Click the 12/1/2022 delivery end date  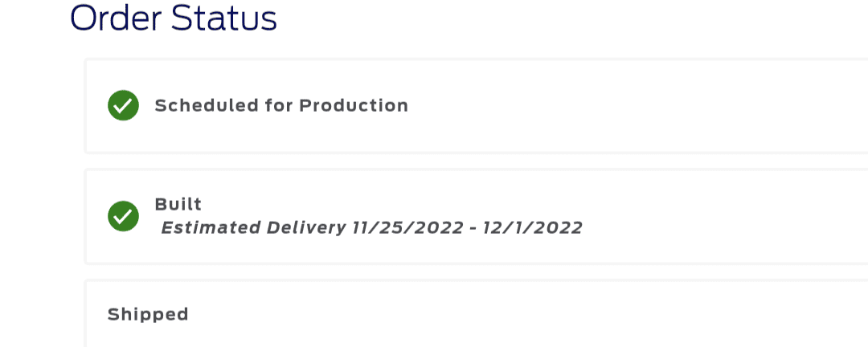[x=534, y=227]
